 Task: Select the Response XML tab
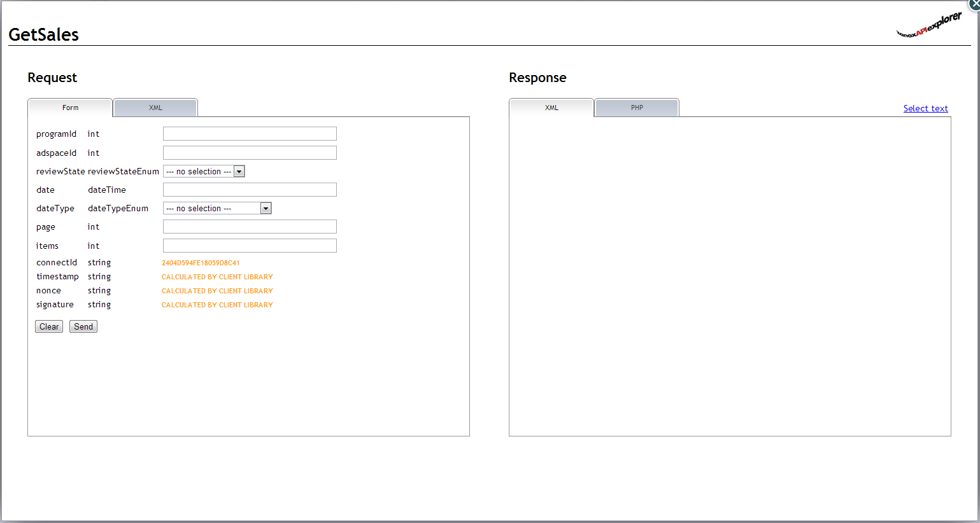click(x=551, y=108)
